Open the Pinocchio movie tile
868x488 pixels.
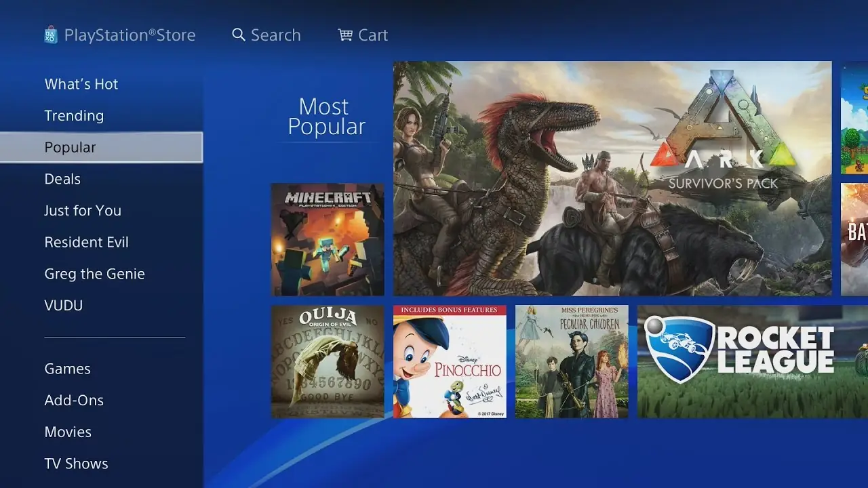450,361
